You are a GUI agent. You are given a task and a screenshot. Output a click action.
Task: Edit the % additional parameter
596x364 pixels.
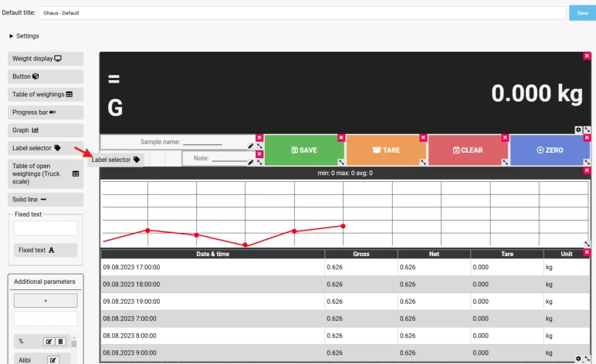(49, 341)
